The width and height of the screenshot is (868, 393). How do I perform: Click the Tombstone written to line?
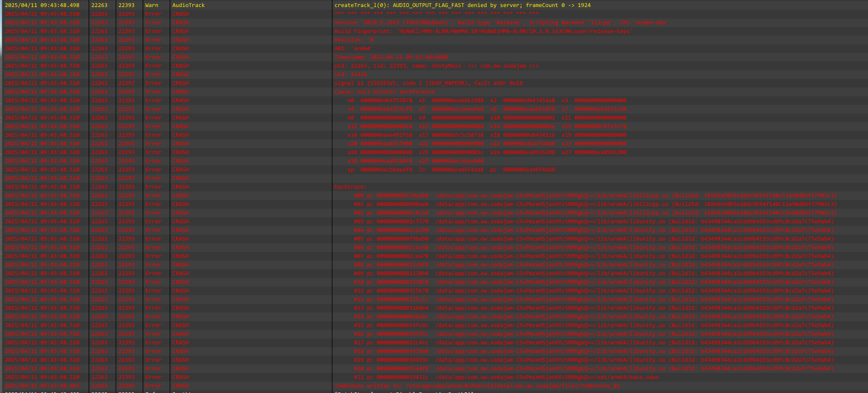(x=477, y=386)
